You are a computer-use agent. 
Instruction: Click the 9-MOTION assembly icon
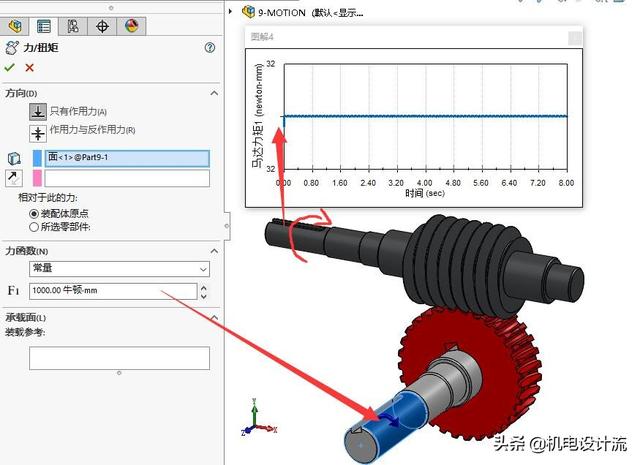point(248,12)
